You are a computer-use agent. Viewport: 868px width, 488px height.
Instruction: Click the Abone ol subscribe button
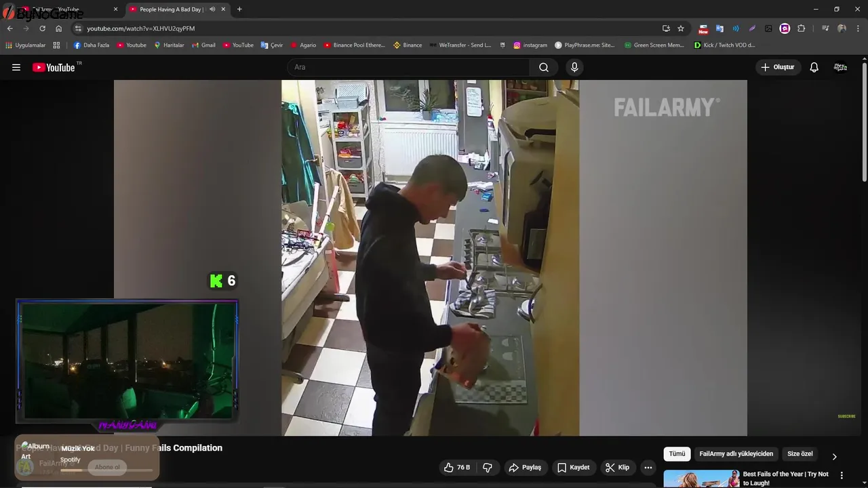(x=107, y=467)
